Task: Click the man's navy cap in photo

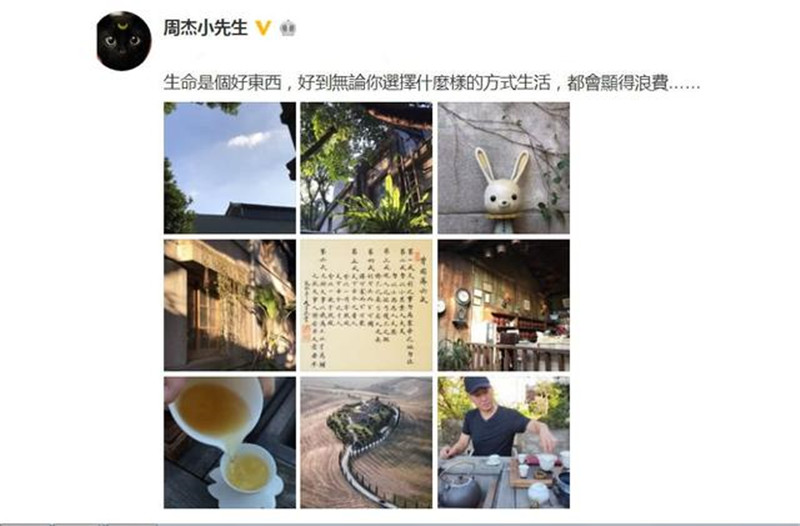Action: point(476,385)
